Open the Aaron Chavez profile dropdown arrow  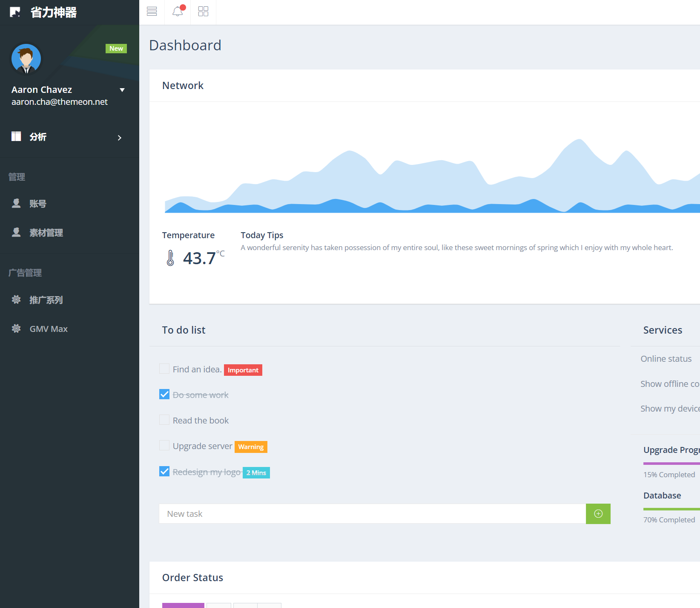(x=122, y=90)
